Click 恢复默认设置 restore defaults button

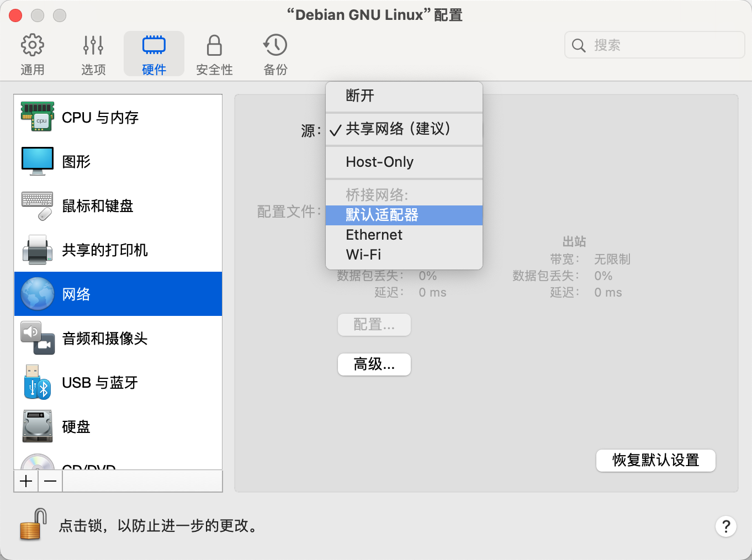tap(656, 461)
